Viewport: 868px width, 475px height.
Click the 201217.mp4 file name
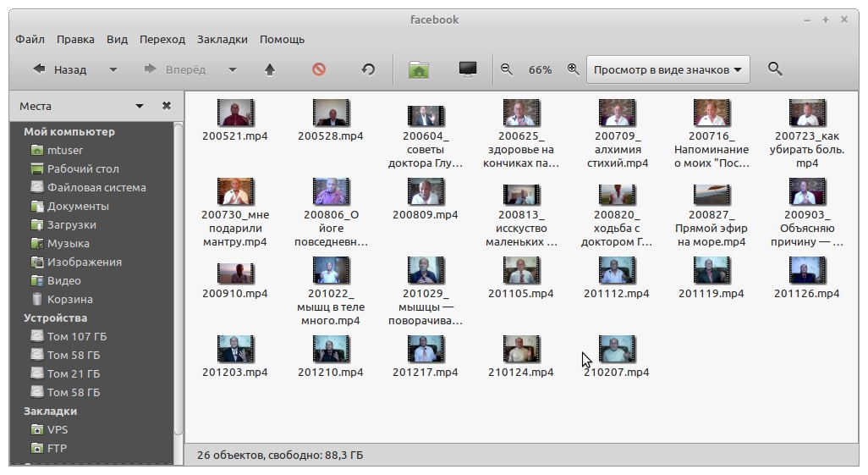coord(426,372)
